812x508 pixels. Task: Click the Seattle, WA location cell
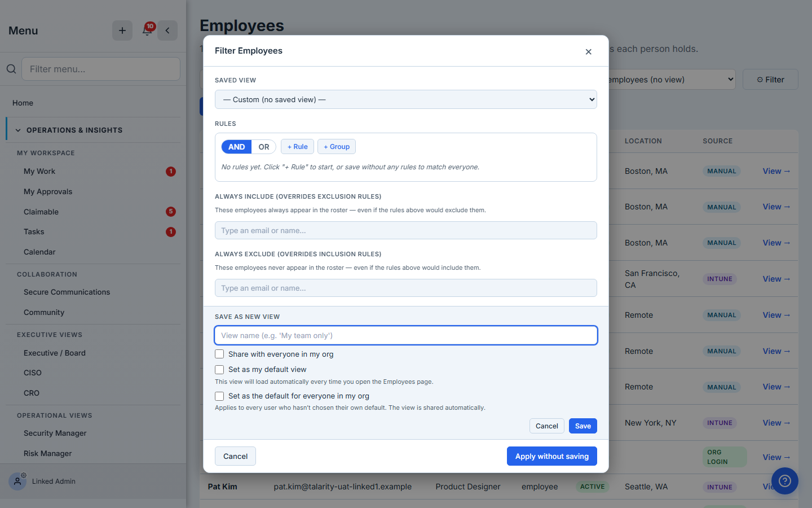point(646,487)
